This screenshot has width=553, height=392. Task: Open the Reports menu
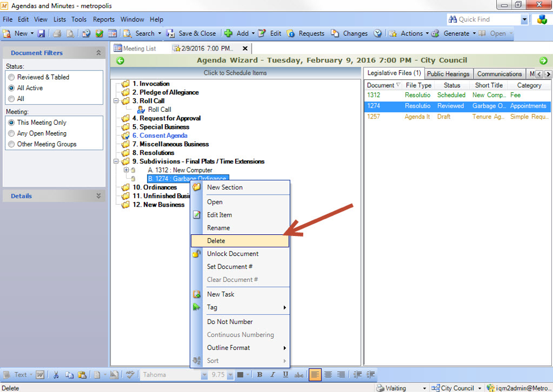click(x=104, y=19)
